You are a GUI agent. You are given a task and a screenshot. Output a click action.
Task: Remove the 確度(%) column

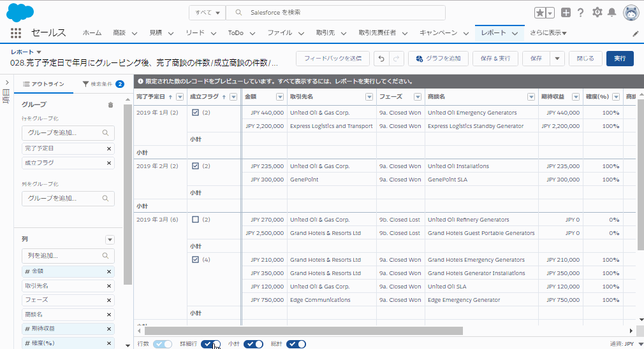tap(109, 343)
